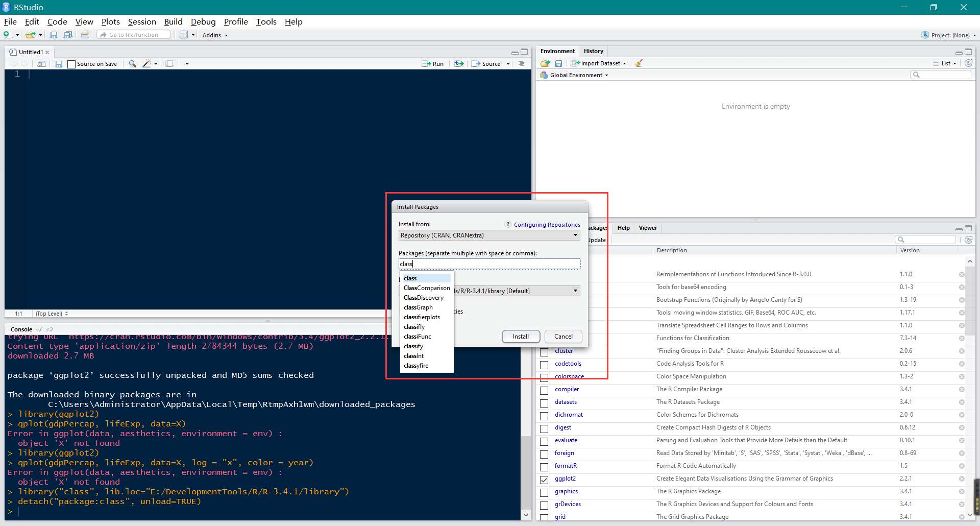Re-run the previous code region

pyautogui.click(x=459, y=64)
